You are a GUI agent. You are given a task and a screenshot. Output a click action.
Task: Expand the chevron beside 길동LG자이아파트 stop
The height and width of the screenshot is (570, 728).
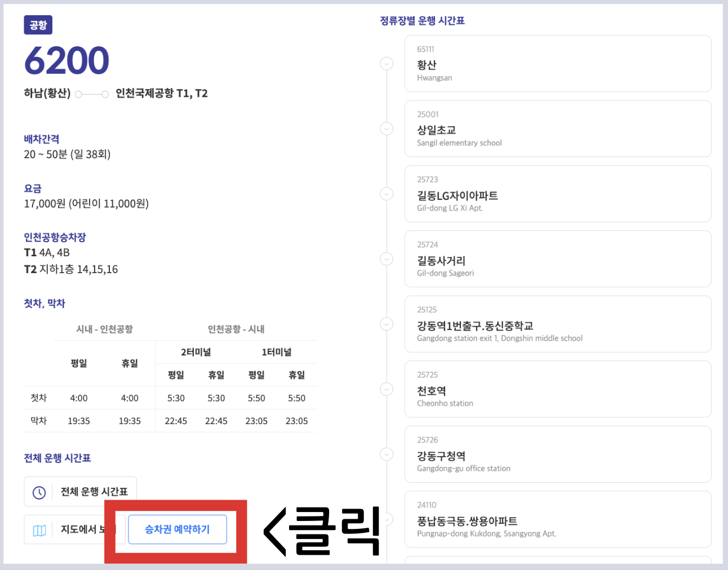coord(387,194)
